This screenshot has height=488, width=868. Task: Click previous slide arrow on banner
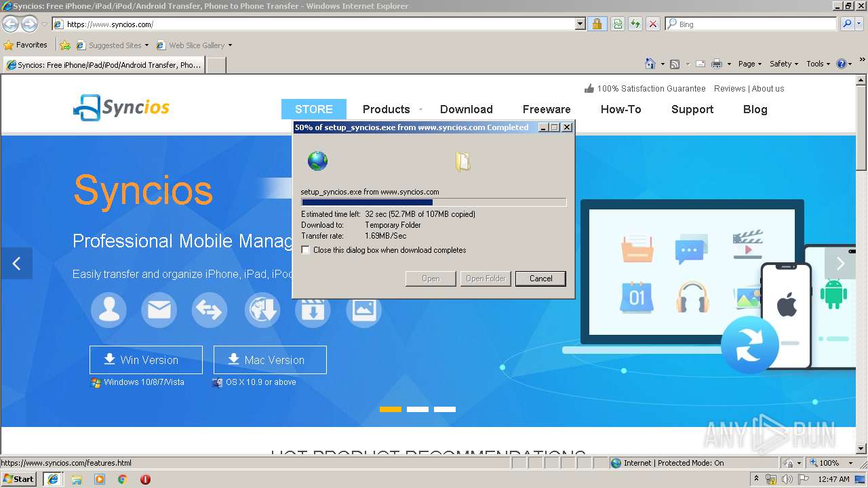(x=17, y=264)
